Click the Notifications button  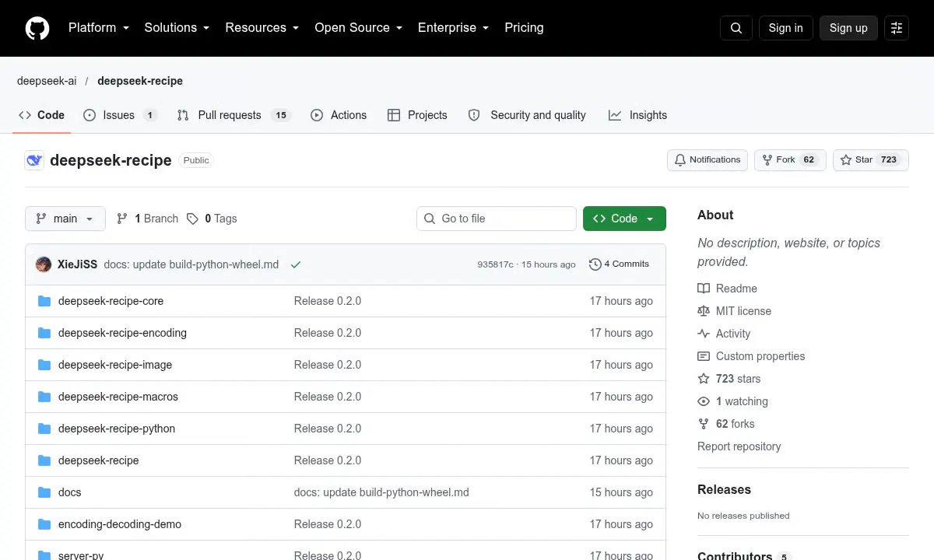708,160
